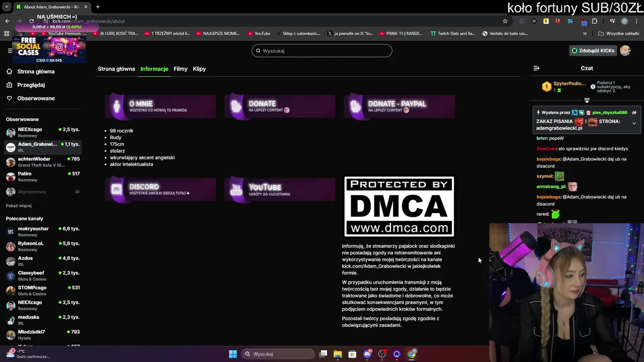Select the About Adam_Grabowiecki browser tab

[x=51, y=7]
